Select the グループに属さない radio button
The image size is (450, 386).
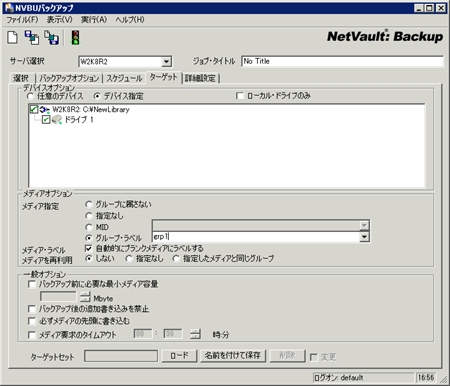pos(88,204)
